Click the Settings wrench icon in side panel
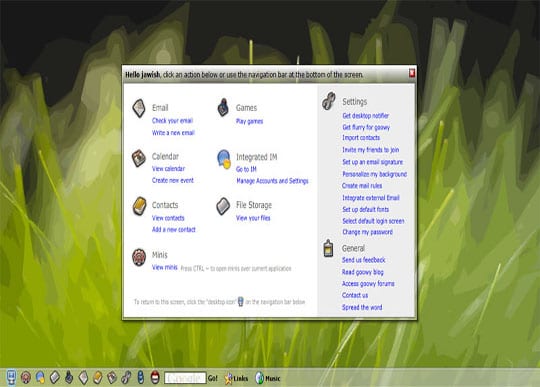Screen dimensions: 540x387 point(329,101)
